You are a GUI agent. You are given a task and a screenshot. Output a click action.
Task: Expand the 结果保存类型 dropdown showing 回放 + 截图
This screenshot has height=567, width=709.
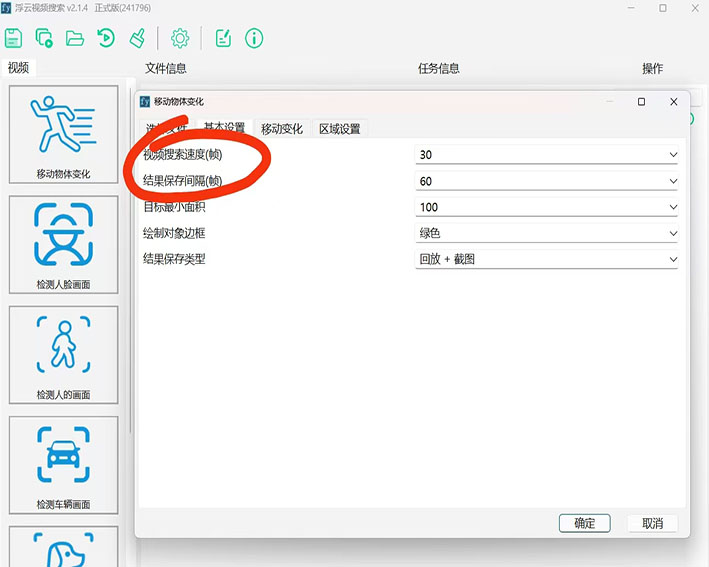547,259
